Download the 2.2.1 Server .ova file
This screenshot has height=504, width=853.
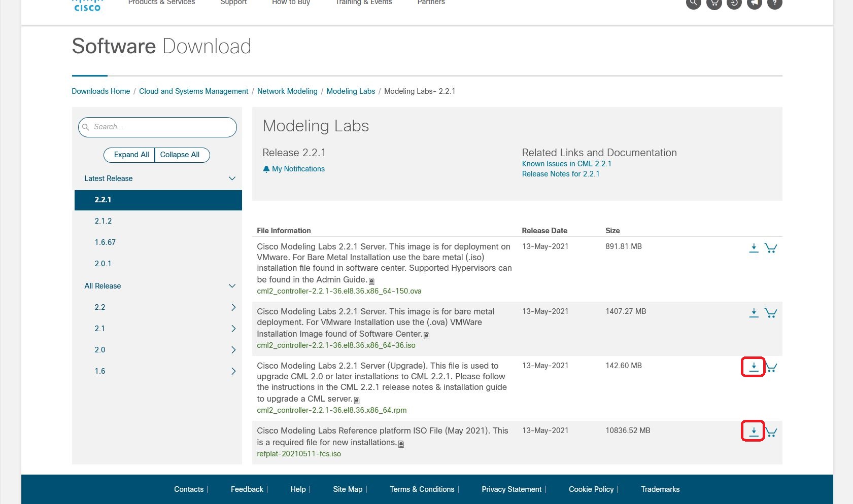coord(754,248)
